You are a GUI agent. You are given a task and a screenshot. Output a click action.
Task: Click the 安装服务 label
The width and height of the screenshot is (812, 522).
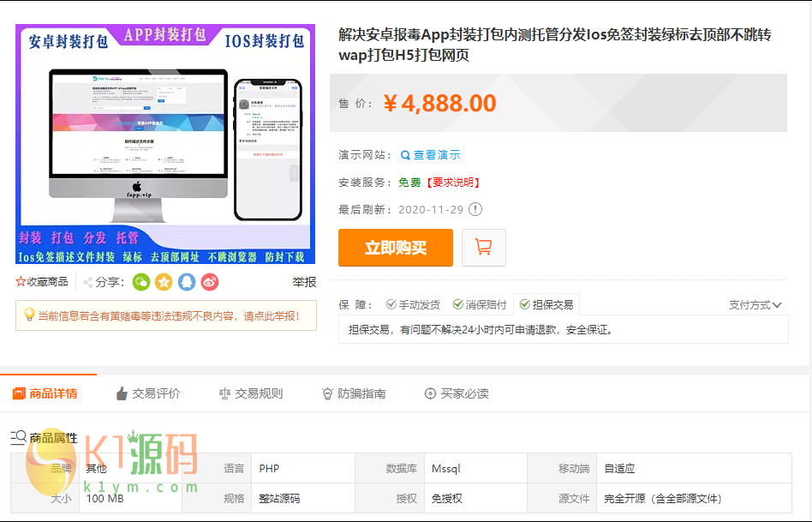pyautogui.click(x=365, y=183)
